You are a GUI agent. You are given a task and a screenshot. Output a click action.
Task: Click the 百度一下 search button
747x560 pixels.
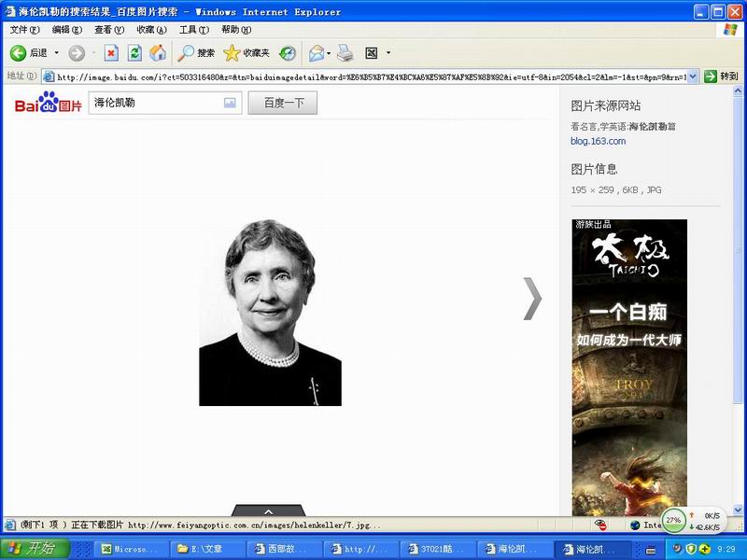point(283,104)
